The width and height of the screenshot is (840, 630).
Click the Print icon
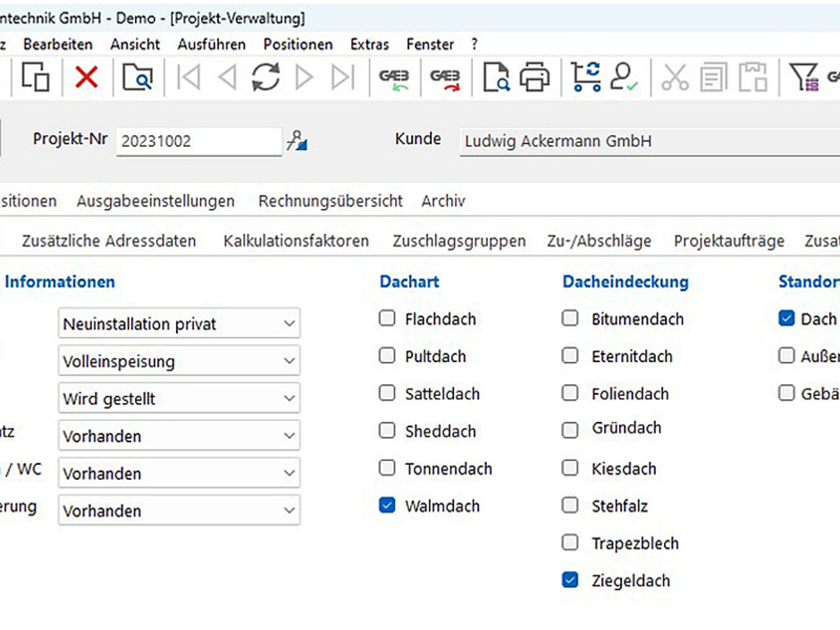[533, 77]
